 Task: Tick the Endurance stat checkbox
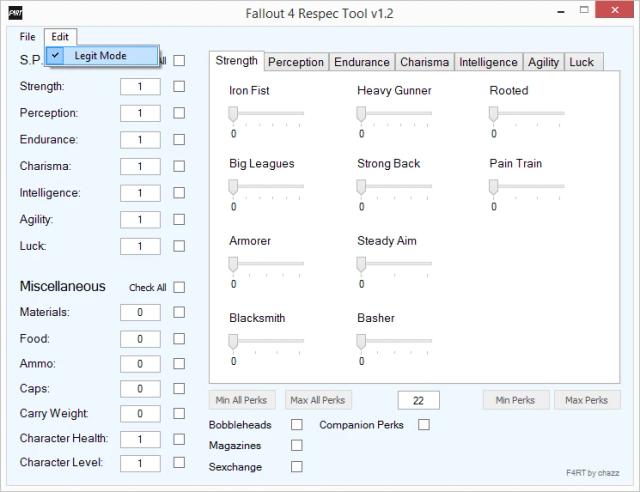point(179,139)
